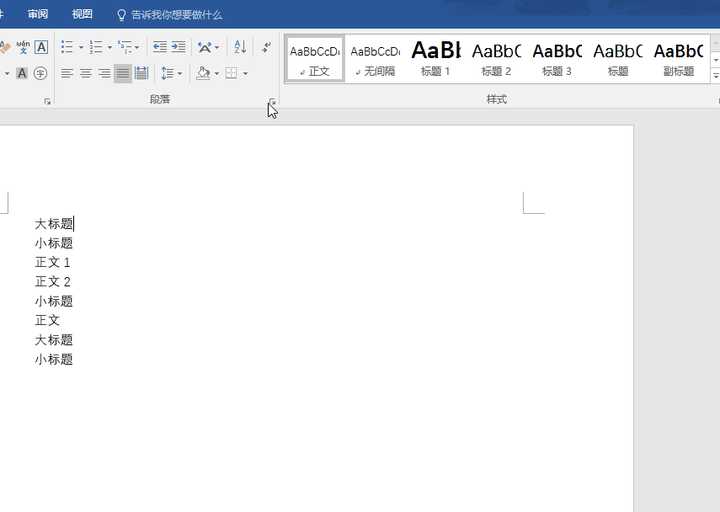The width and height of the screenshot is (720, 512).
Task: Click the Asian layout (Chinese typography) icon
Action: point(204,47)
